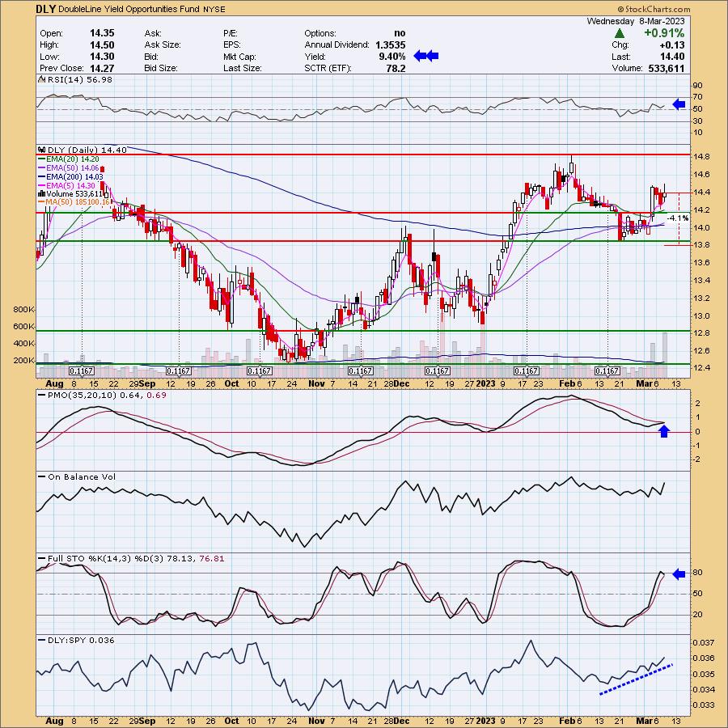The height and width of the screenshot is (728, 728).
Task: Click the candlestick icon beside DLY (Daily)
Action: point(42,150)
